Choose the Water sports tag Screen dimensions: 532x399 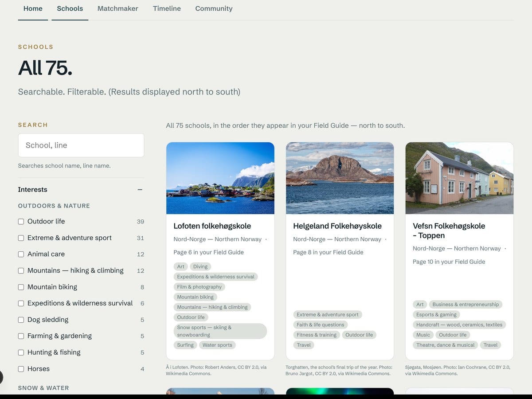(x=218, y=345)
